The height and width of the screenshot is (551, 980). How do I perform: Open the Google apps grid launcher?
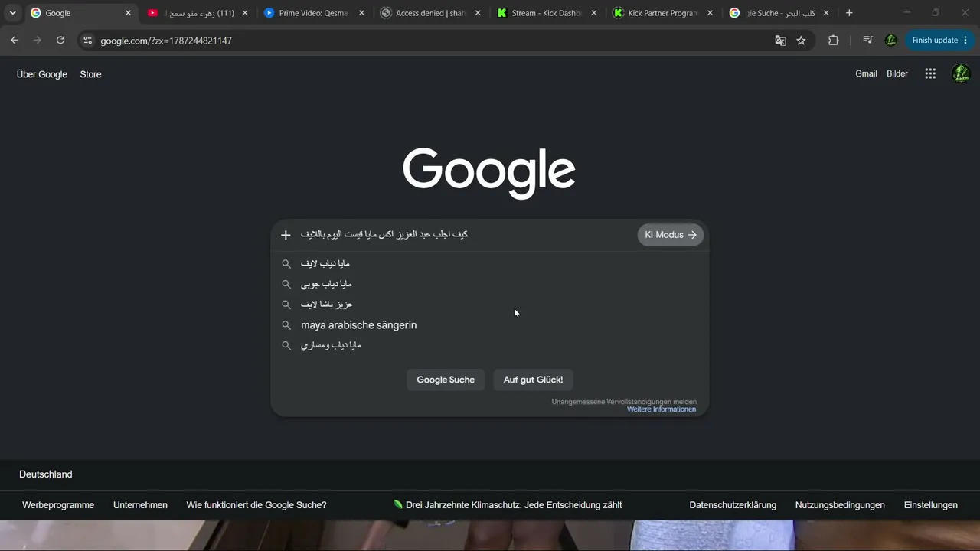930,73
